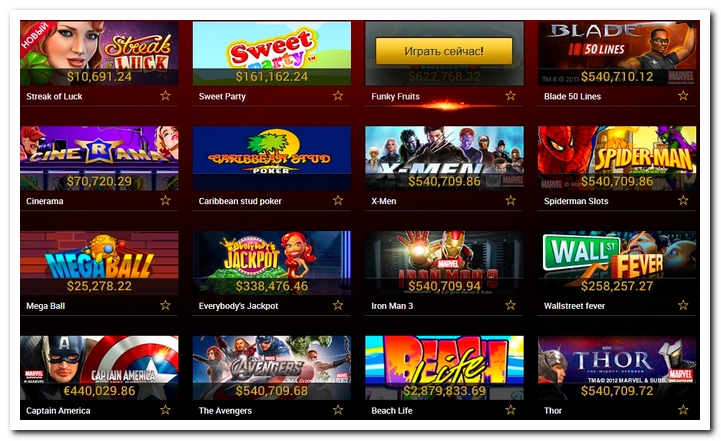Open the Spider-Man slot thumbnail

click(617, 158)
